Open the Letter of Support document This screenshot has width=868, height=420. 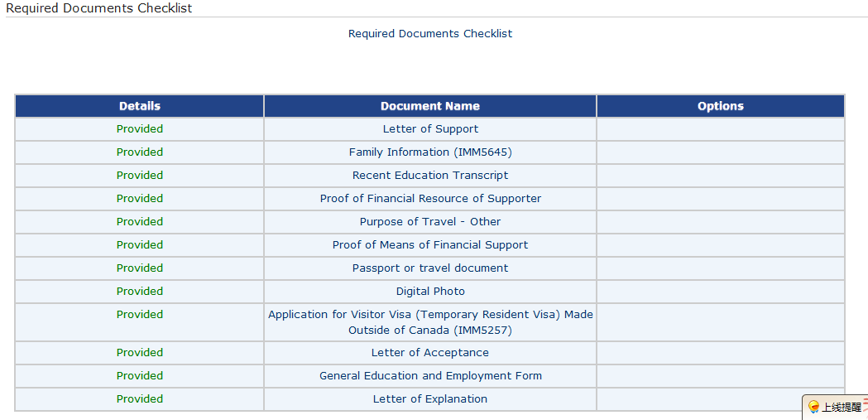[x=430, y=129]
